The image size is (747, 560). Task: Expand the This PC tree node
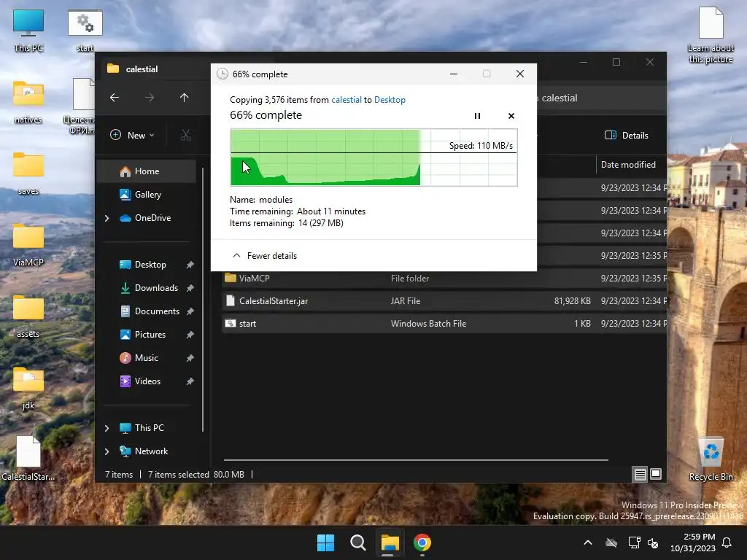tap(107, 428)
